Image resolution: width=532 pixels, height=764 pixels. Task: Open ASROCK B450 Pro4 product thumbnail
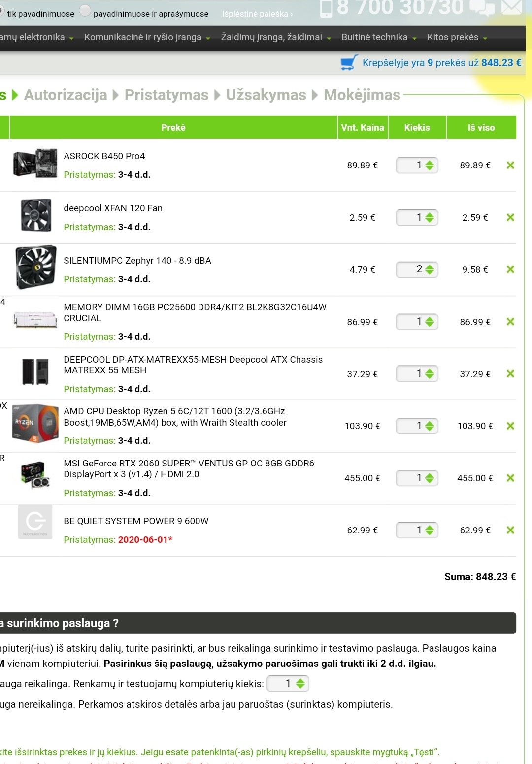pos(35,163)
